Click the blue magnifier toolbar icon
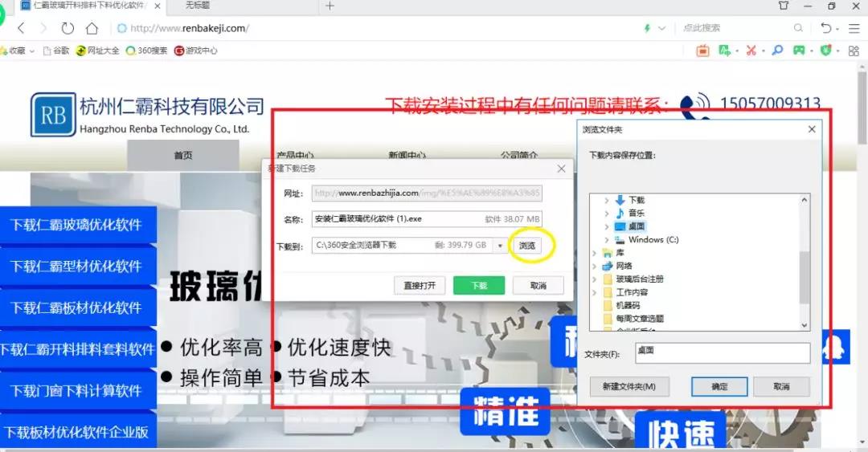Viewport: 868px width, 452px height. tap(777, 51)
